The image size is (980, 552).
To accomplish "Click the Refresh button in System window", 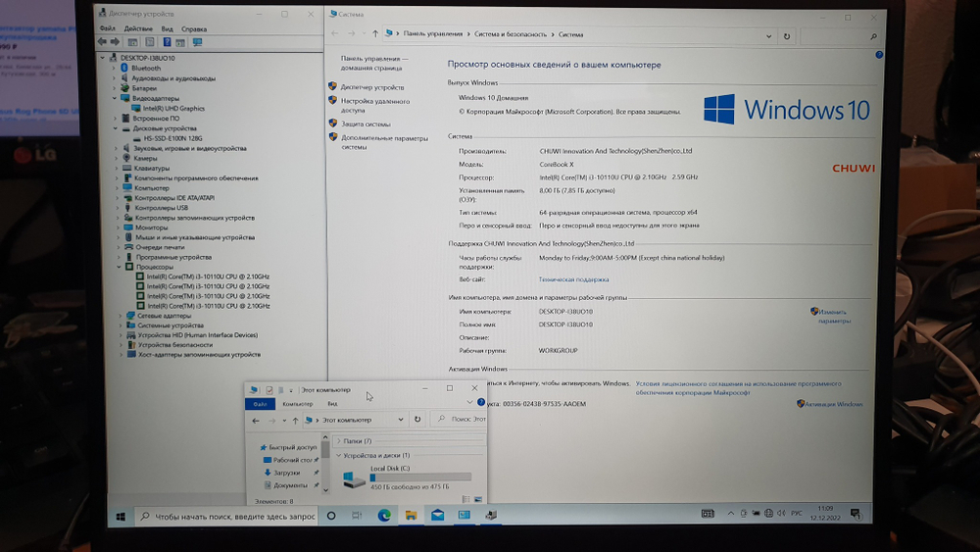I will [786, 36].
